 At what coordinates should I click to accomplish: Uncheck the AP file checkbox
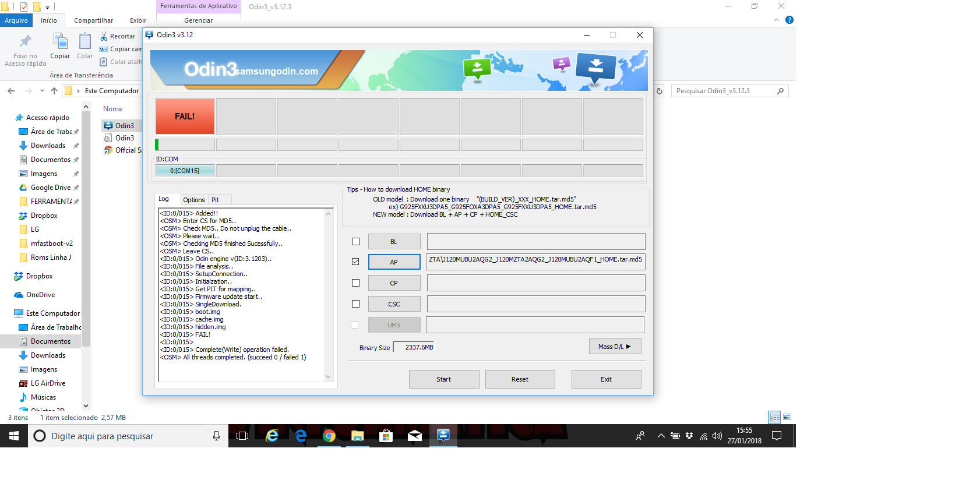point(355,262)
